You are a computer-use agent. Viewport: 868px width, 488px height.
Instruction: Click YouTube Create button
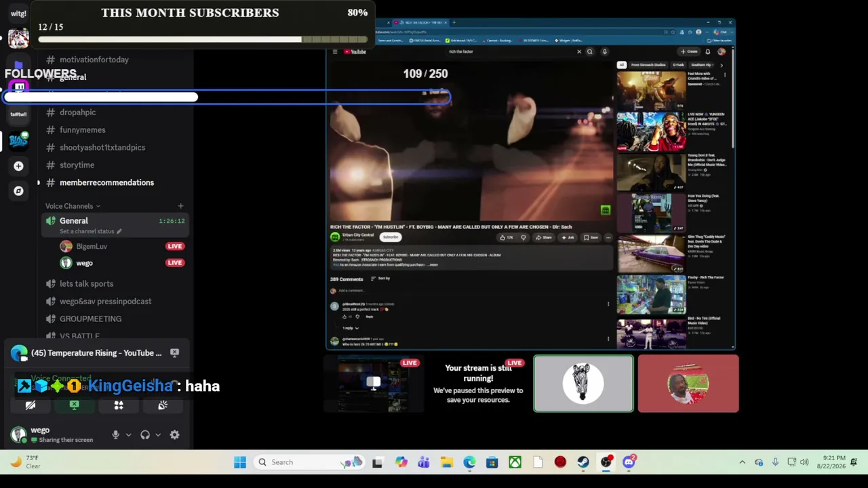click(x=688, y=52)
